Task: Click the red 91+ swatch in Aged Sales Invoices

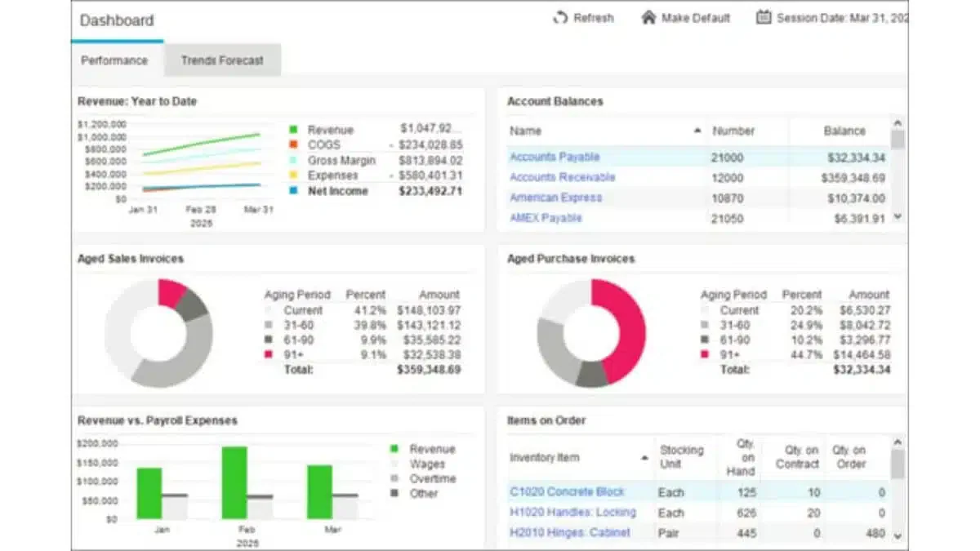Action: click(x=269, y=355)
